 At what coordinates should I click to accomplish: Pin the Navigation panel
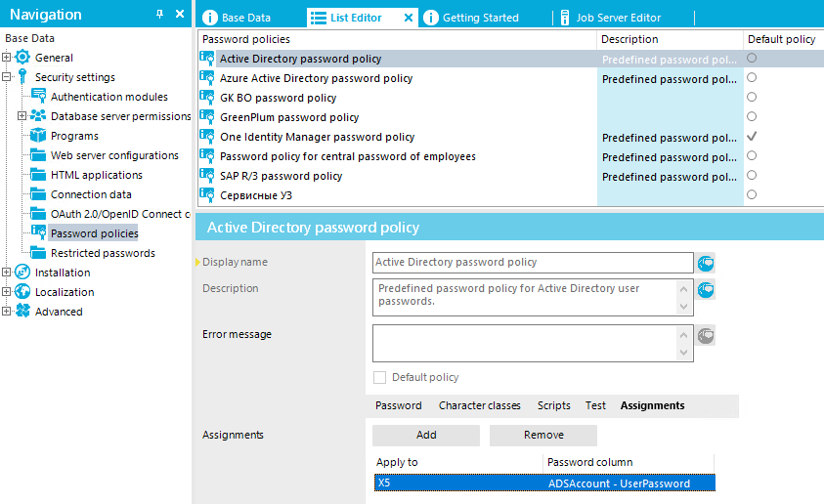(x=160, y=15)
